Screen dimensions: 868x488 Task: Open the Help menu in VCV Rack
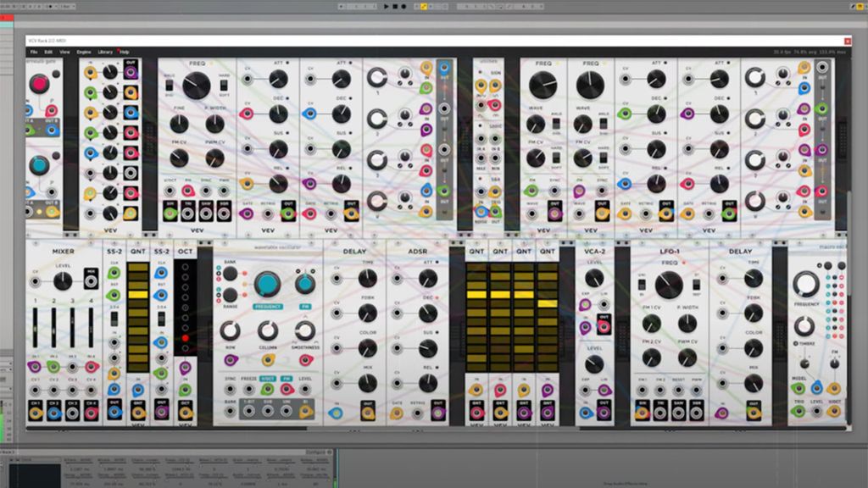click(123, 52)
